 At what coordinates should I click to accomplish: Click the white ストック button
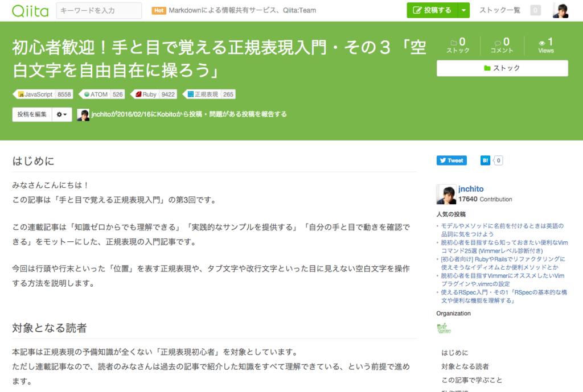(x=502, y=68)
